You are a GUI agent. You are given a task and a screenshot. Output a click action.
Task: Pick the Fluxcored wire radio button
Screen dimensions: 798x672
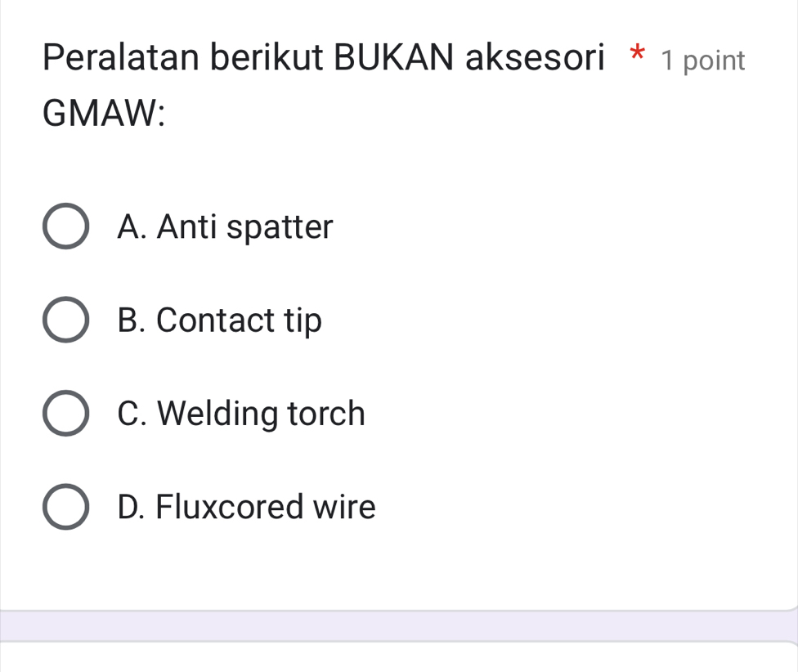point(65,507)
